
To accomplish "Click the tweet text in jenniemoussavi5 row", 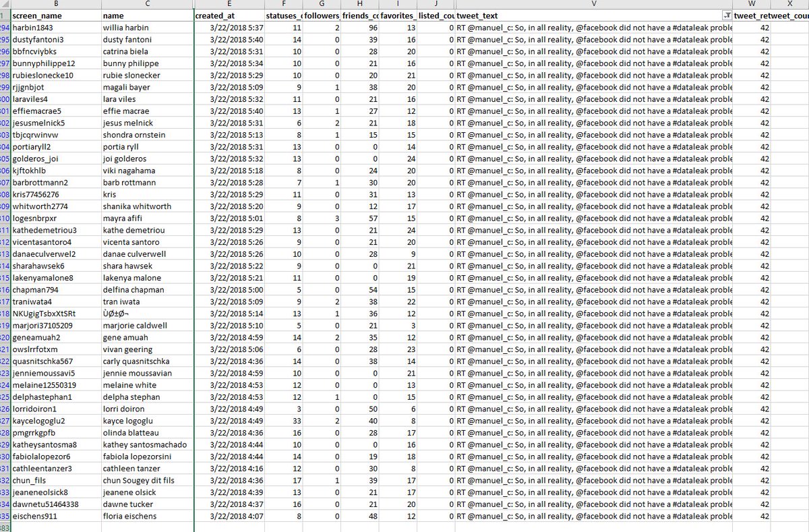I will click(x=594, y=373).
